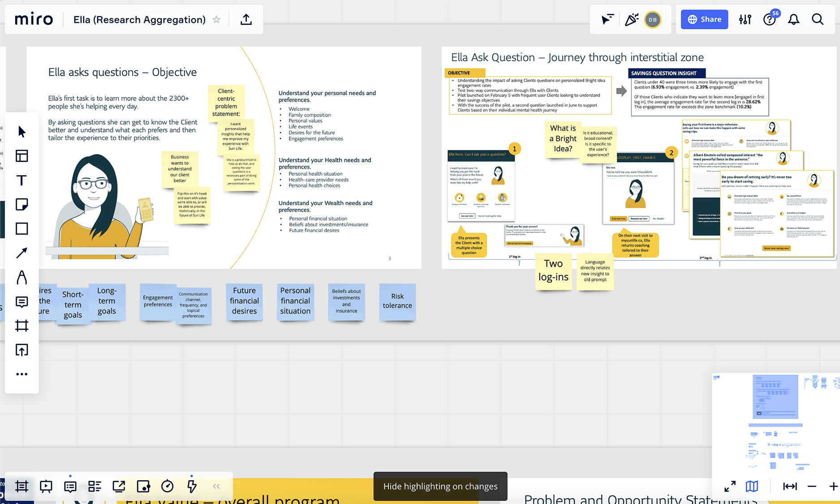
Task: Open more tools ellipsis
Action: (x=22, y=374)
